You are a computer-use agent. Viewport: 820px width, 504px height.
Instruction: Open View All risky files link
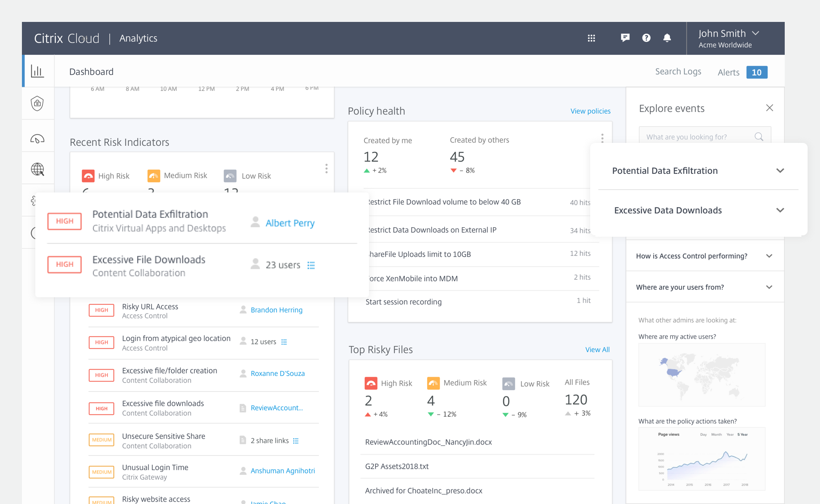(x=597, y=350)
